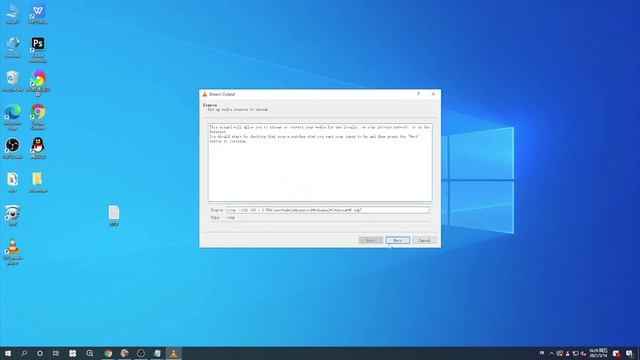Viewport: 640px width, 360px height.
Task: Open the WPS Office desktop shortcut
Action: [x=38, y=14]
